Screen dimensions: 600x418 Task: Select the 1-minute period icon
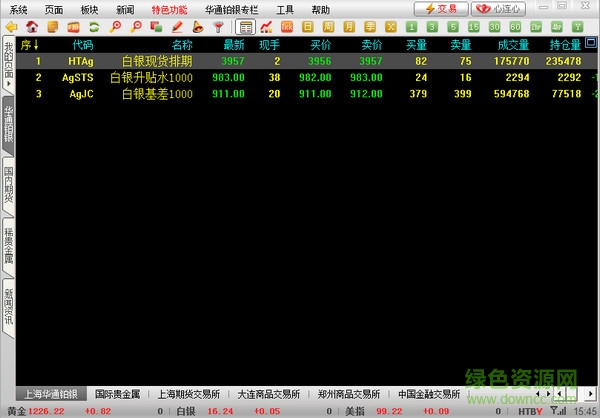point(411,27)
